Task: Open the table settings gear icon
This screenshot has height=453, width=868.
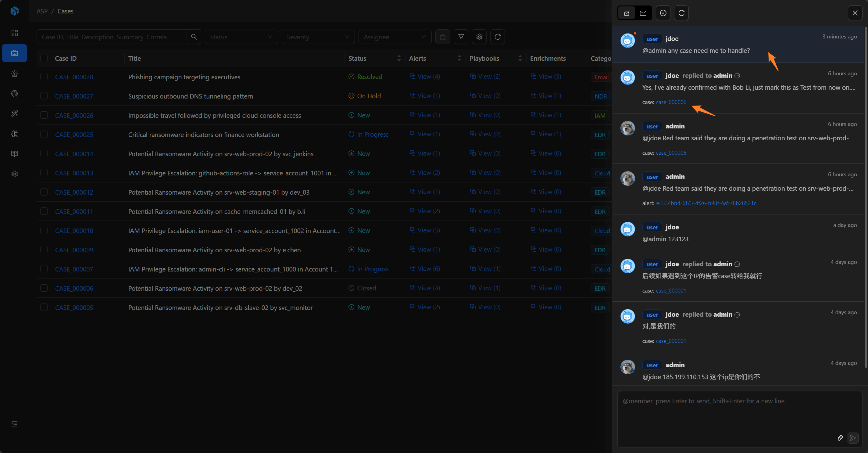Action: click(479, 37)
